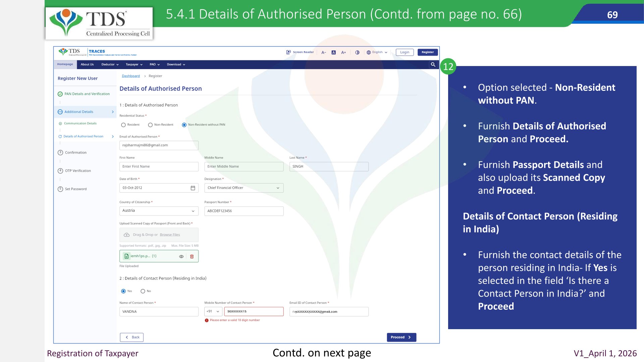Expand the Country of Citizenship dropdown
The width and height of the screenshot is (644, 362).
159,211
